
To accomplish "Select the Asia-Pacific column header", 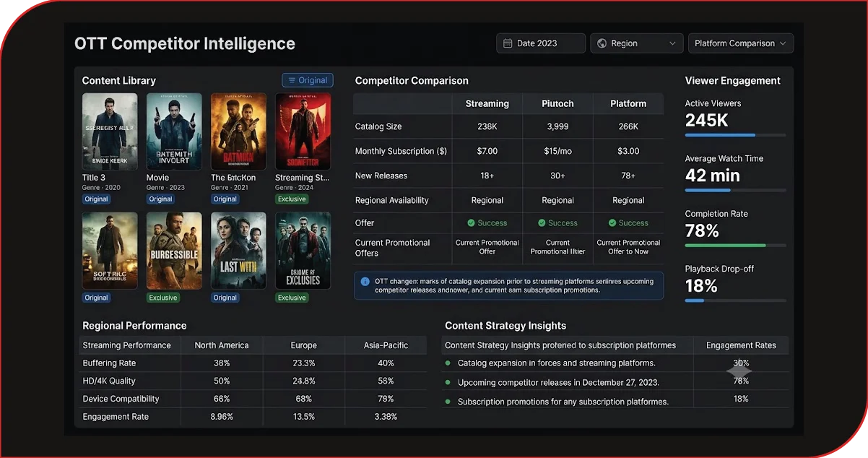I will tap(386, 345).
